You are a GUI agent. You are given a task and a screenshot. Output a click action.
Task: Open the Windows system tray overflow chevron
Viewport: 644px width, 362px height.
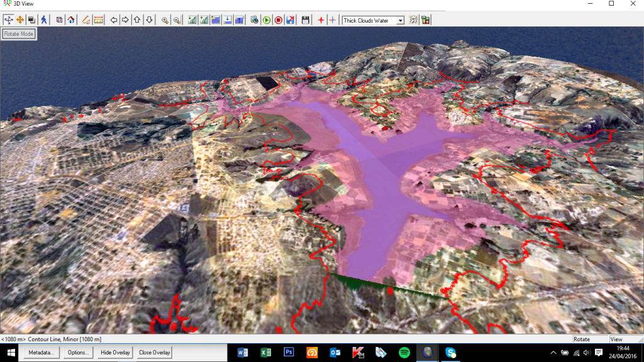553,353
